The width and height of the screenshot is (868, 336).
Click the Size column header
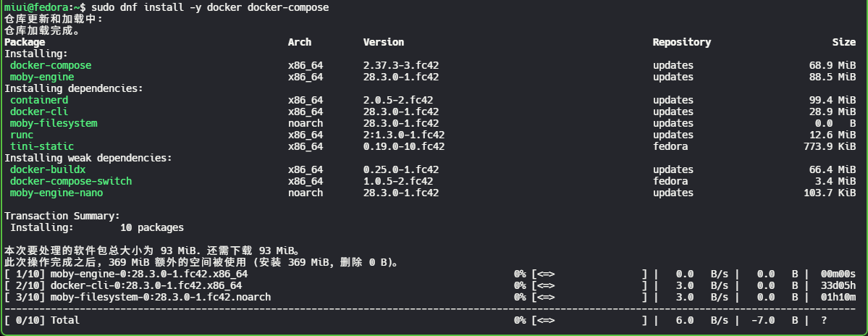[844, 42]
